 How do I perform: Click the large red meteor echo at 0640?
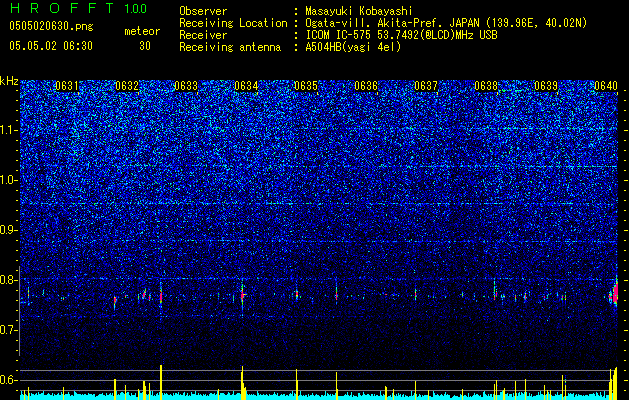point(615,294)
